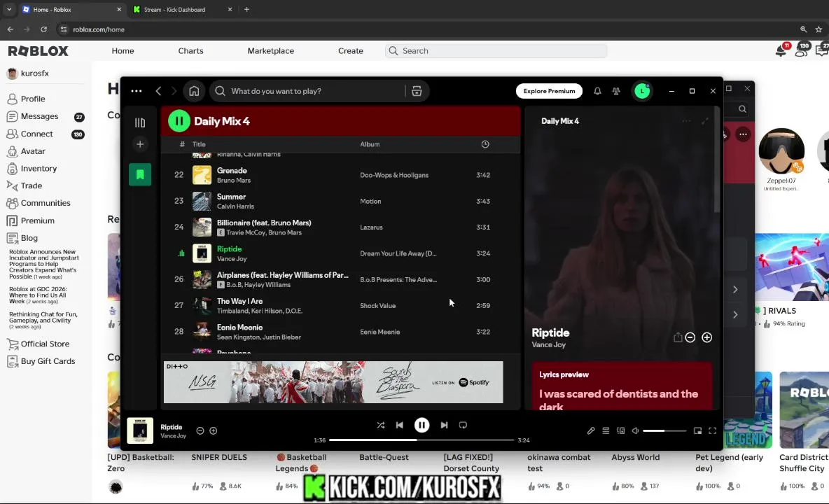Open Roblox Home tab

(123, 50)
